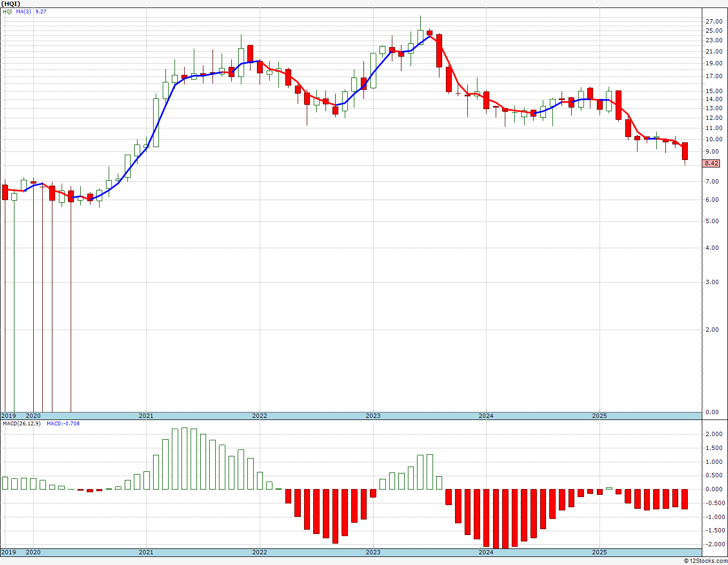
Task: Click 2023 on the MACD panel time axis
Action: (x=373, y=553)
